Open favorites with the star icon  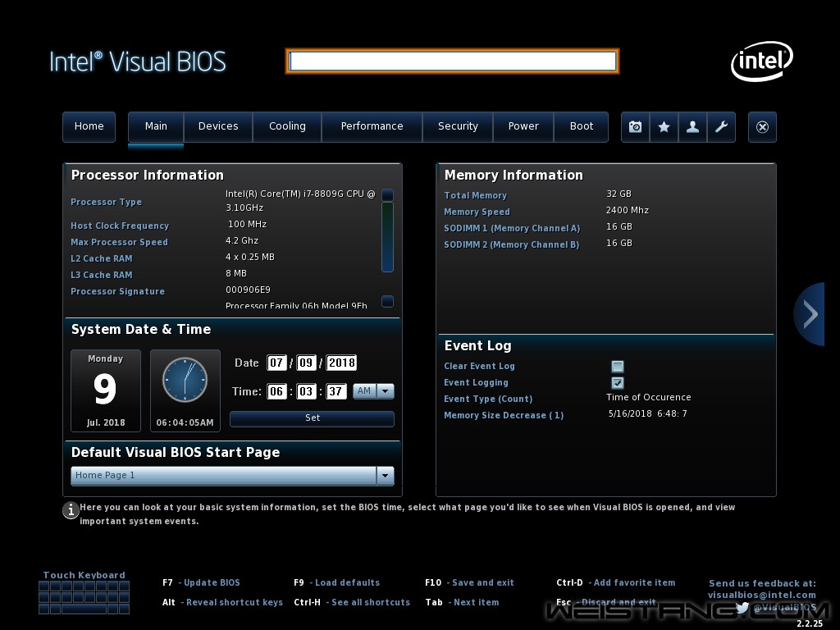click(x=664, y=127)
